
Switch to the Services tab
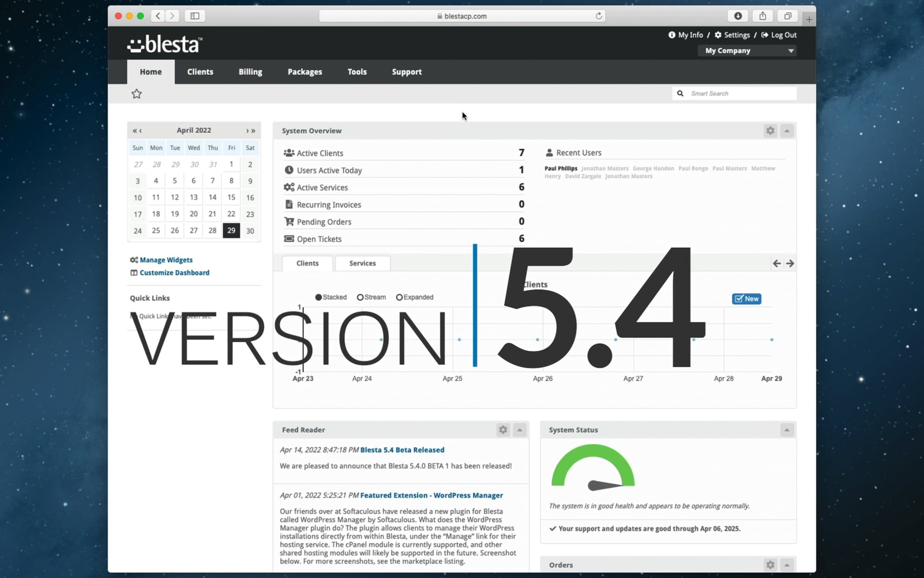362,263
